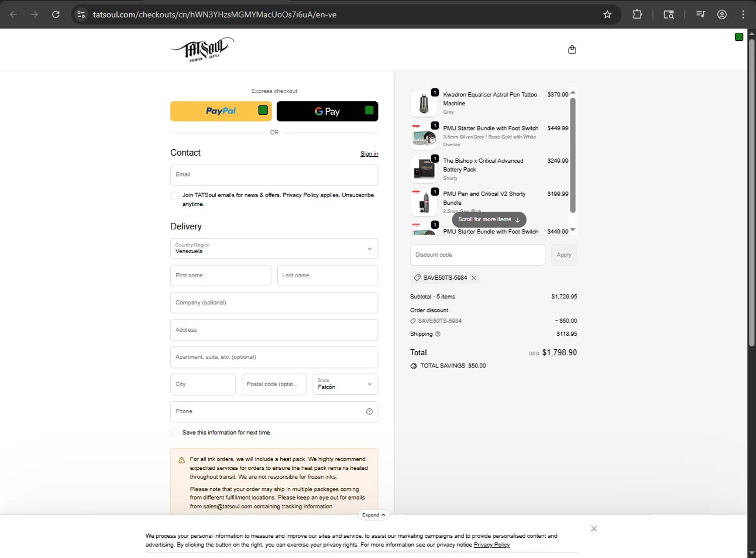Screen dimensions: 756x558
Task: Click the Last name field
Action: [328, 276]
